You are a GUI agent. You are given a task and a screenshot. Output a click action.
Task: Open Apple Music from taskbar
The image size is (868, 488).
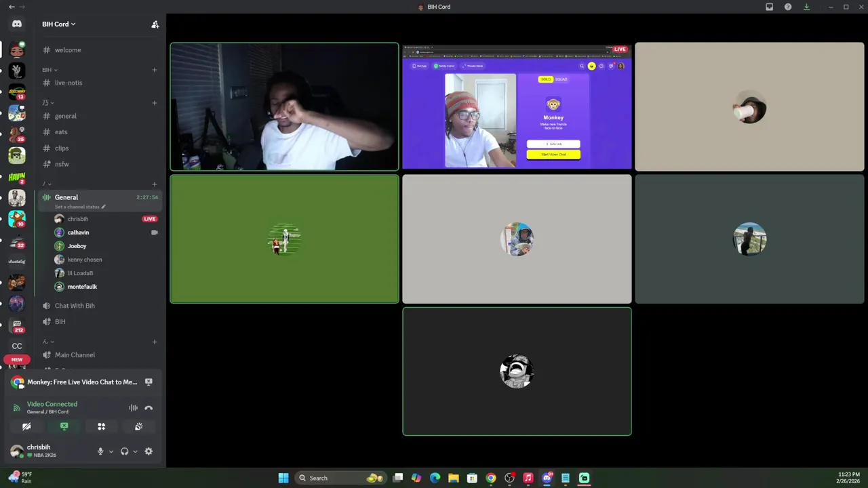528,478
